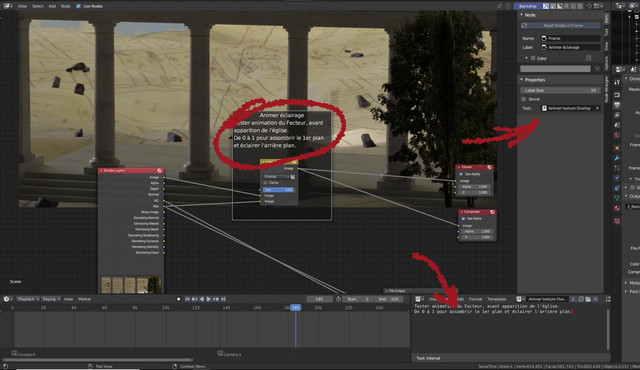Open the View menu in the node editor header
This screenshot has width=640, height=370.
(22, 6)
